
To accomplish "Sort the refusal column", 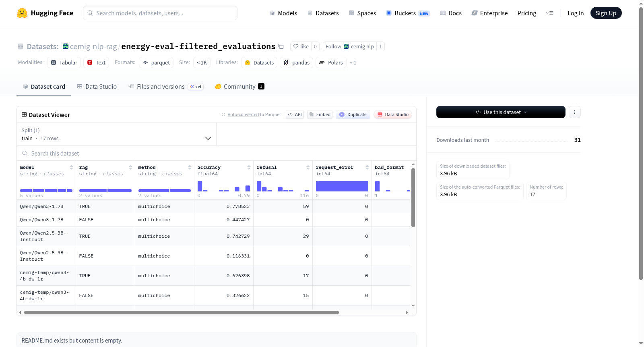I will point(308,167).
